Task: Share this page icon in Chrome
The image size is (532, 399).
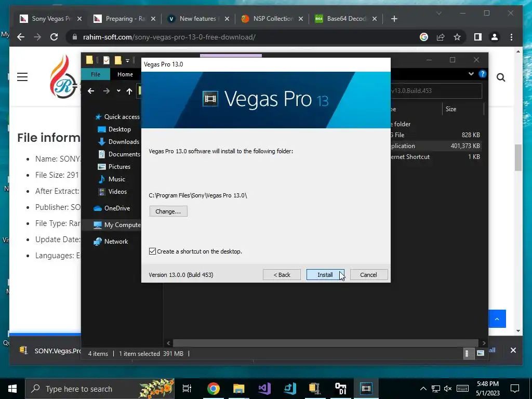Action: 441,37
